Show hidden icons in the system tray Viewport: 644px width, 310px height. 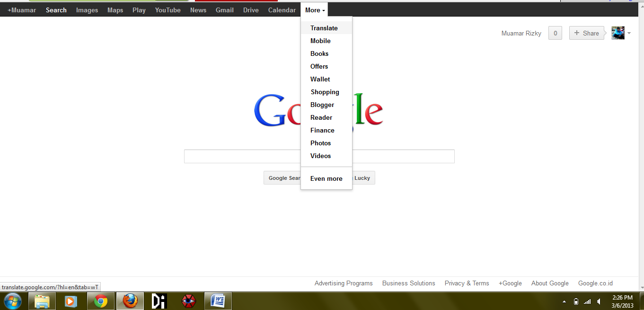[564, 301]
